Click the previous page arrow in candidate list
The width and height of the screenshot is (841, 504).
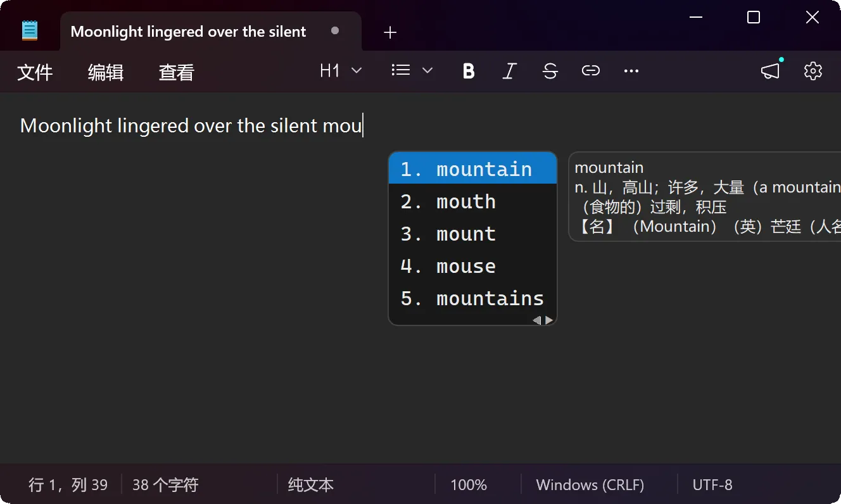(x=537, y=320)
